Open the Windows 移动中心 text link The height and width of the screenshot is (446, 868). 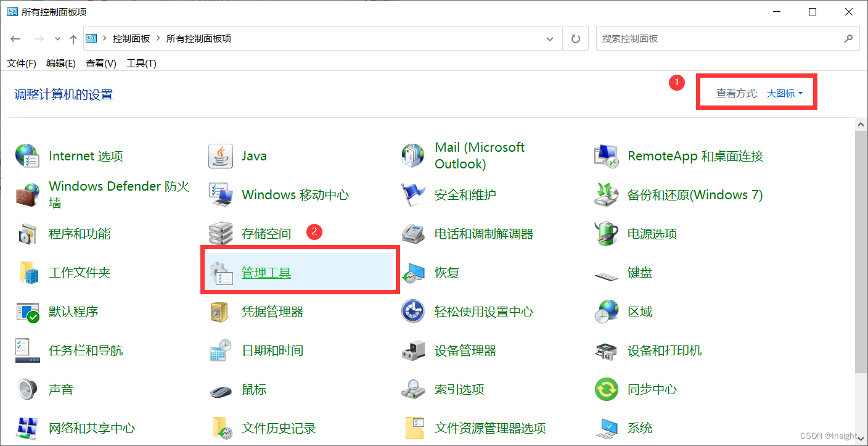click(x=295, y=195)
